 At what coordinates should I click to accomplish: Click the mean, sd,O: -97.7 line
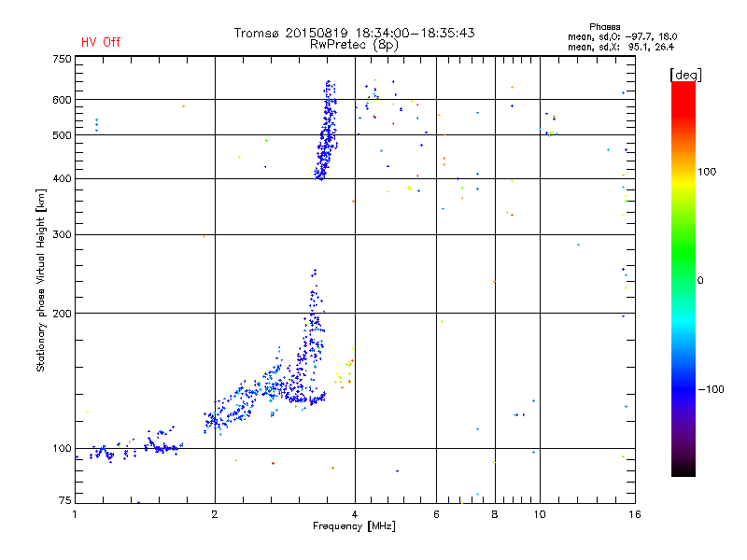click(622, 36)
